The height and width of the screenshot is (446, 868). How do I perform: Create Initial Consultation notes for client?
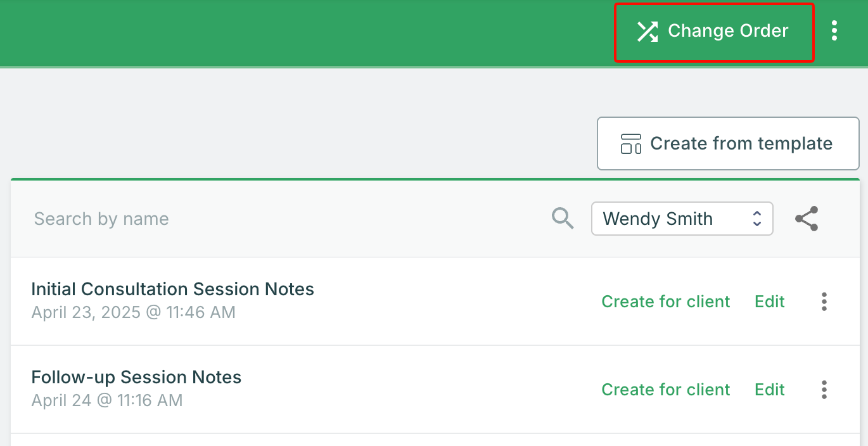point(665,302)
